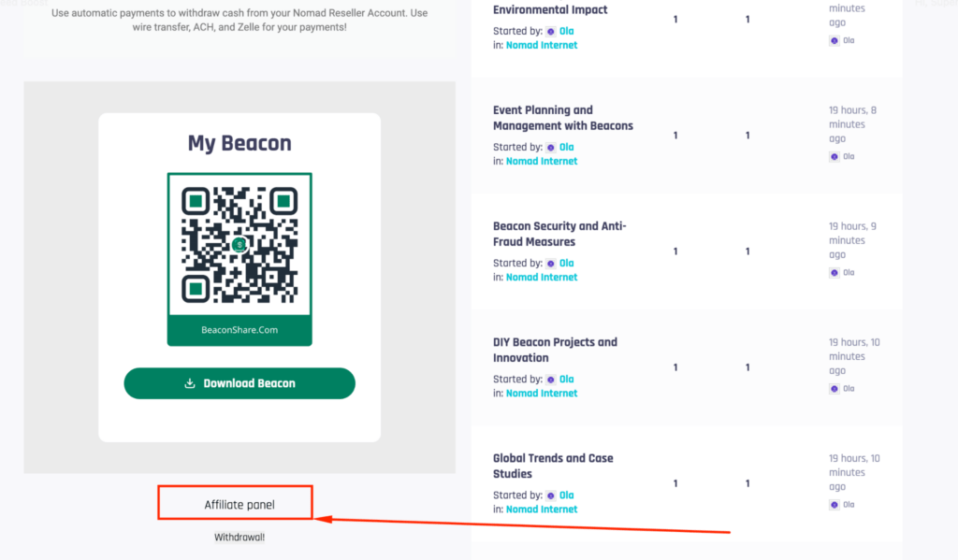Open Global Trends and Case Studies topic
Viewport: 958px width, 560px height.
(x=553, y=466)
